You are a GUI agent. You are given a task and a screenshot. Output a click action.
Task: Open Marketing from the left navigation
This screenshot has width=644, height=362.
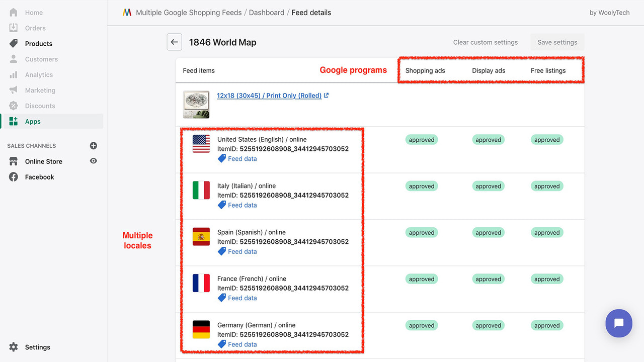[13, 90]
